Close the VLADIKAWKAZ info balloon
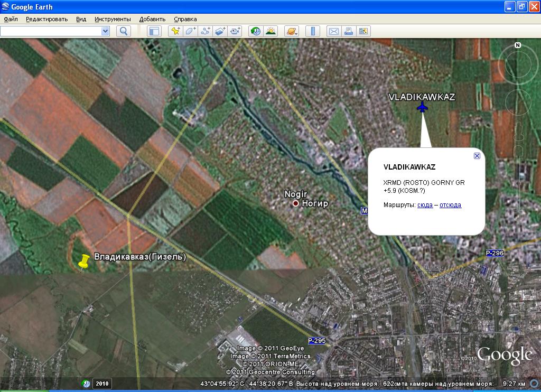Screen dimensions: 541x392 point(477,156)
